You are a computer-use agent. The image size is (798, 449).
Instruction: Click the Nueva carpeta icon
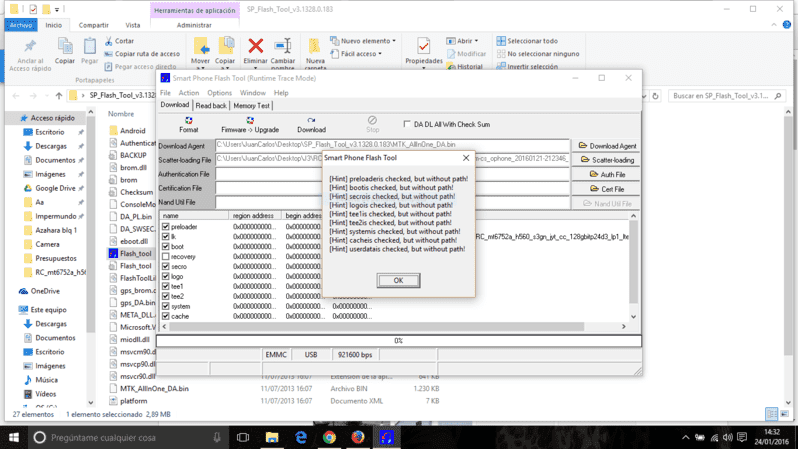315,46
